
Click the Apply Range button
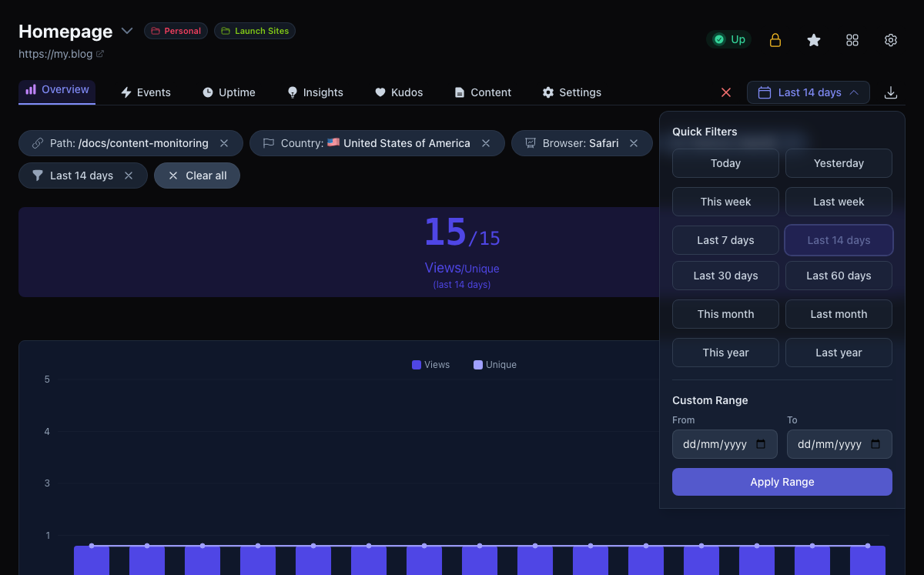[x=782, y=482]
